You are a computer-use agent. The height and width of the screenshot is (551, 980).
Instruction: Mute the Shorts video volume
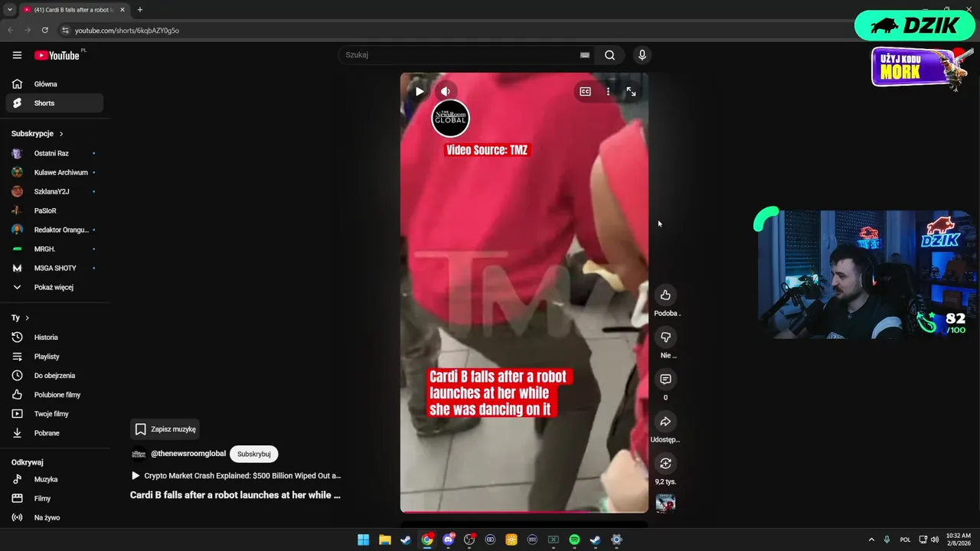click(x=446, y=91)
